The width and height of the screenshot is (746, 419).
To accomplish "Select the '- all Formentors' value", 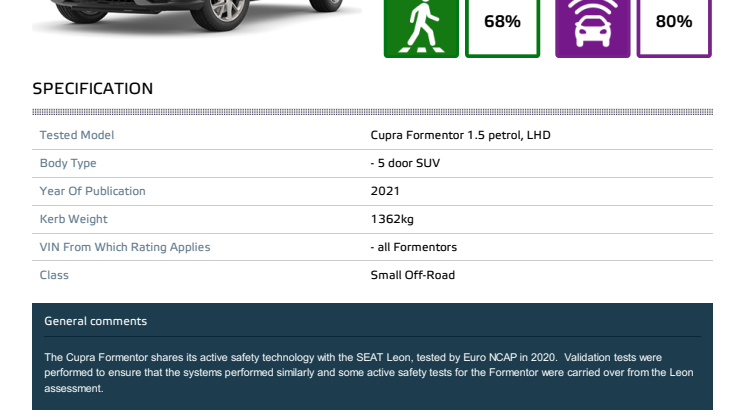I will [x=413, y=247].
